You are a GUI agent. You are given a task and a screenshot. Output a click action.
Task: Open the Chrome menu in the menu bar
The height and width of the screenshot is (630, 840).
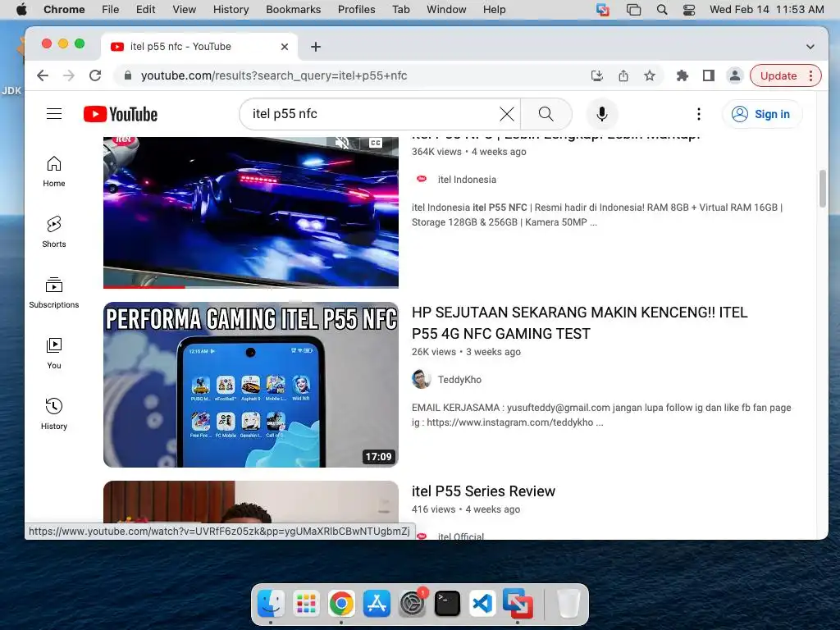coord(64,10)
